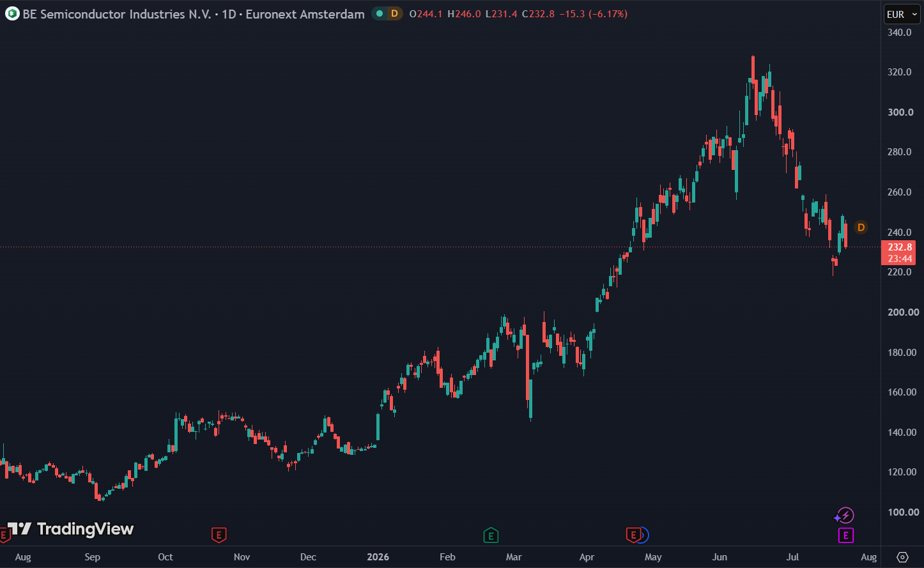Click the 1D interval label in the legend
Viewport: 924px width, 568px height.
click(229, 14)
